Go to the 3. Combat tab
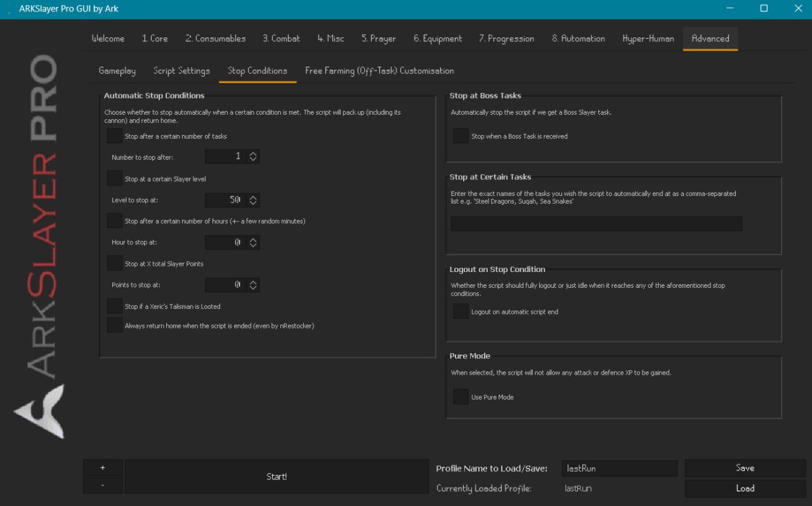Screen dimensions: 812x506 (282, 39)
